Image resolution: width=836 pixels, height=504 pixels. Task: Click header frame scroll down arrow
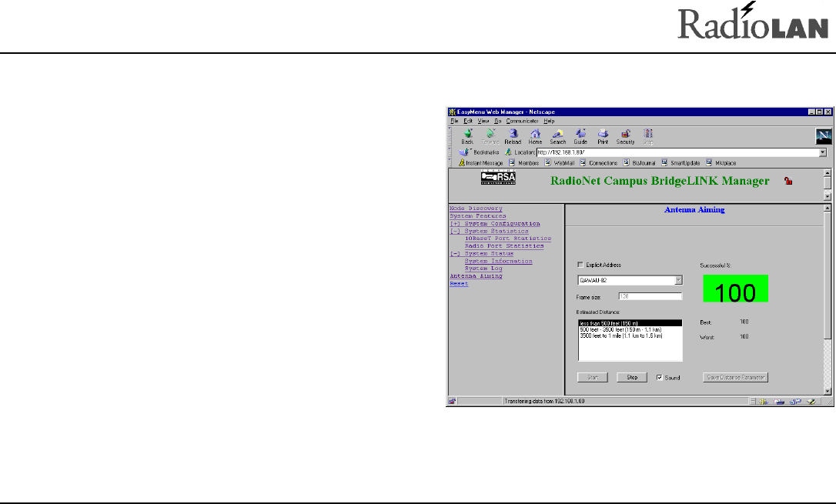[828, 196]
